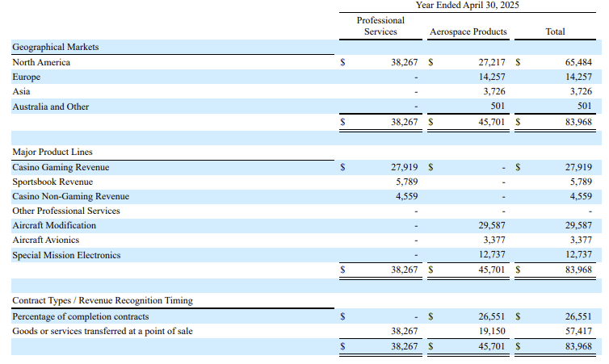The width and height of the screenshot is (609, 364).
Task: Select the Aircraft Avionics row label
Action: tap(45, 241)
